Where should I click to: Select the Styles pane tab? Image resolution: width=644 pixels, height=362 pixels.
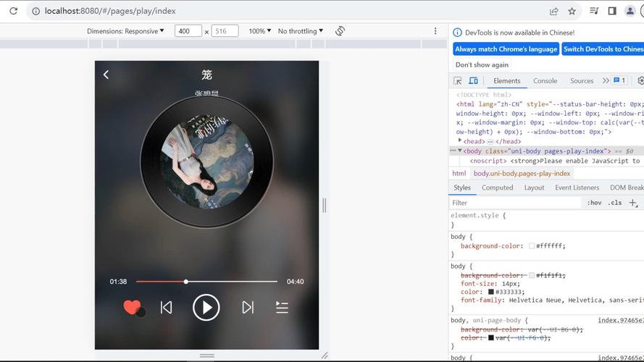[x=462, y=188]
